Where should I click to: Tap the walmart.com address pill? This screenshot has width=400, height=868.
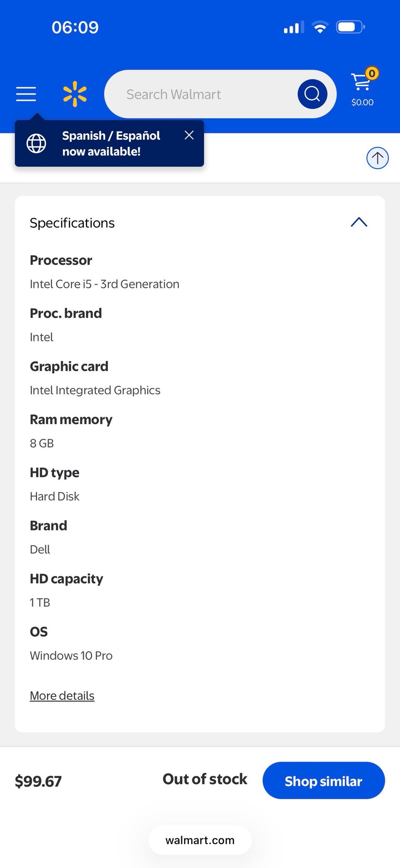pyautogui.click(x=200, y=840)
